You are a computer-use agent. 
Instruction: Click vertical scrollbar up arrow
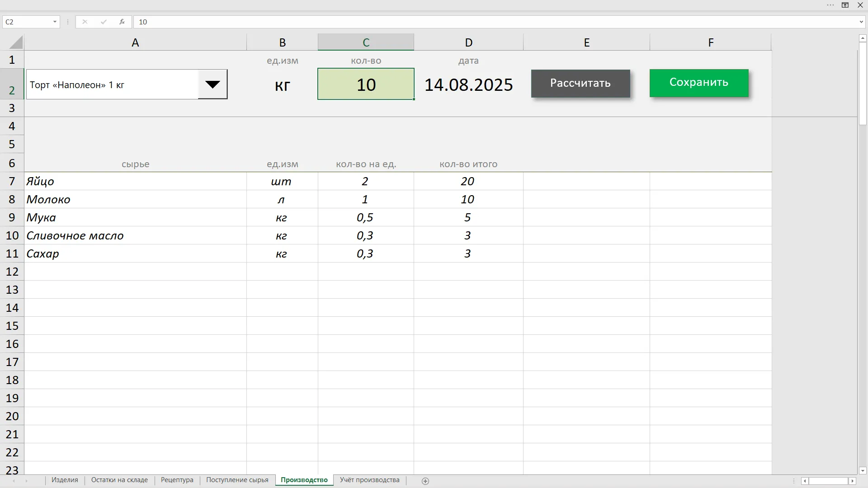point(863,38)
